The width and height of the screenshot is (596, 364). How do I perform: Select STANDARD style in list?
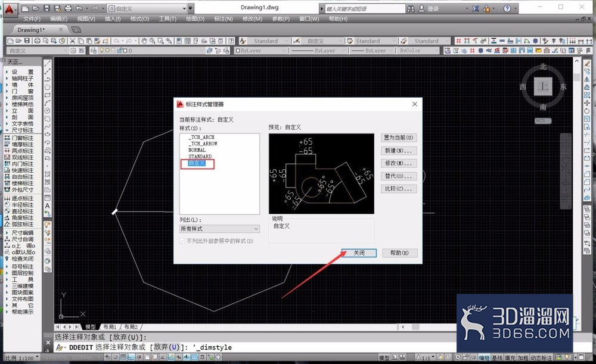coord(200,156)
